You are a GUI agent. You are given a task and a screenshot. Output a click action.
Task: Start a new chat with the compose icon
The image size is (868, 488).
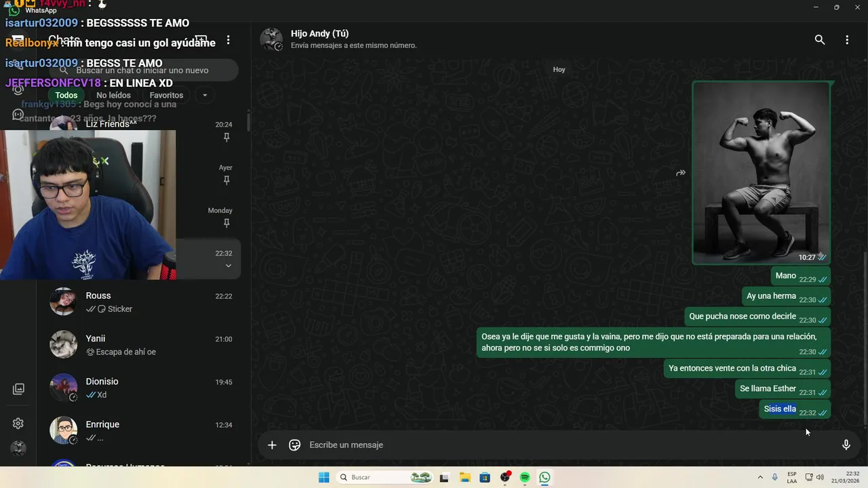[x=201, y=40]
